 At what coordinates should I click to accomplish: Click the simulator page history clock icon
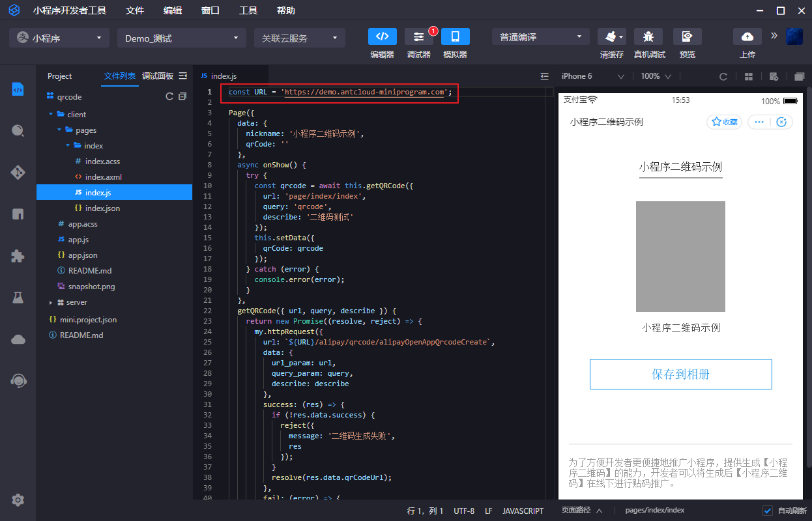[774, 76]
